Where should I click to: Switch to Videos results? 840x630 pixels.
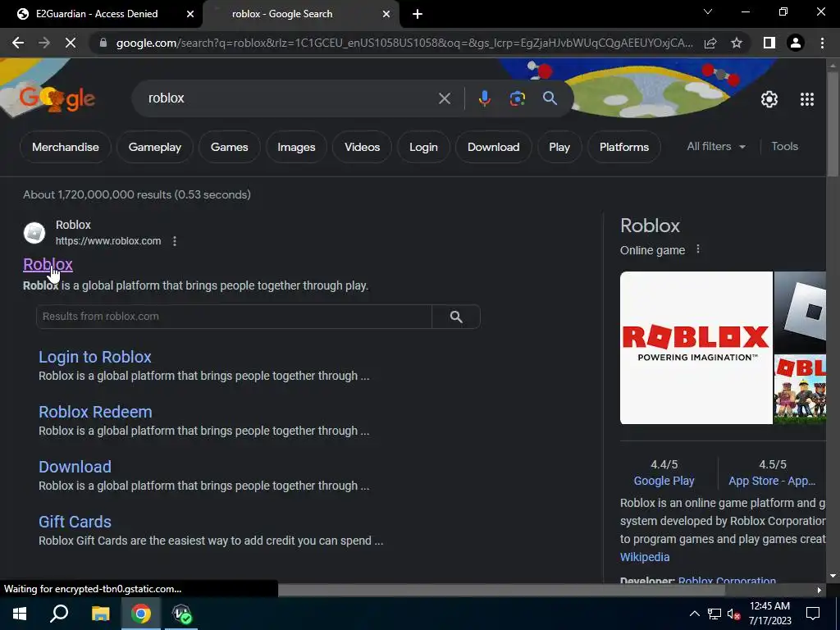click(x=362, y=147)
